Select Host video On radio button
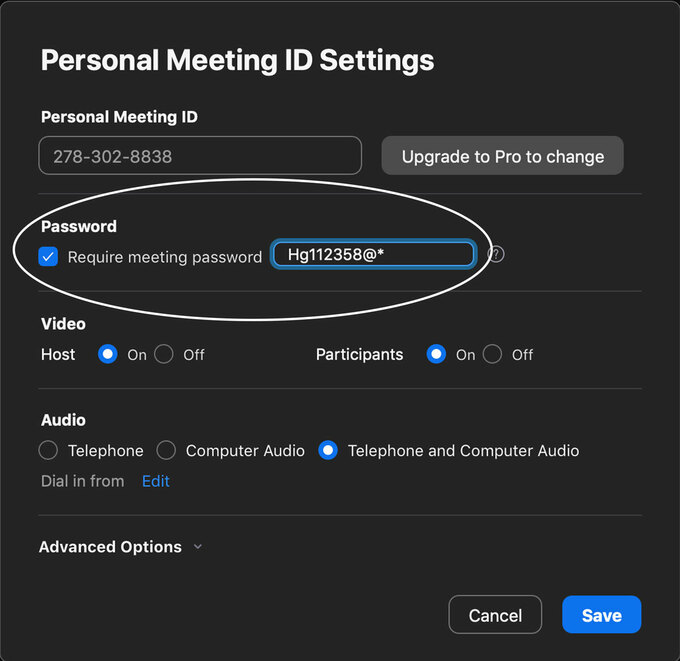680x661 pixels. tap(108, 354)
